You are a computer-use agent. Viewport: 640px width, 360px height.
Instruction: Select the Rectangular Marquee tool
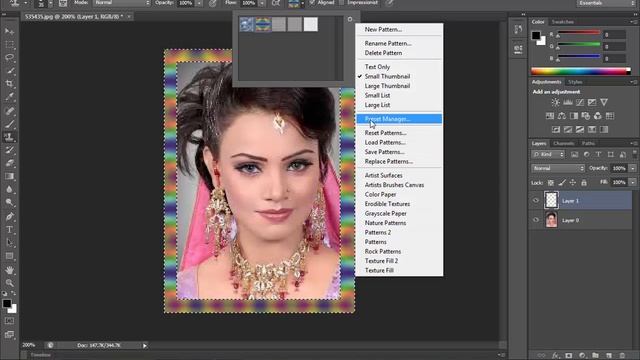[x=9, y=44]
